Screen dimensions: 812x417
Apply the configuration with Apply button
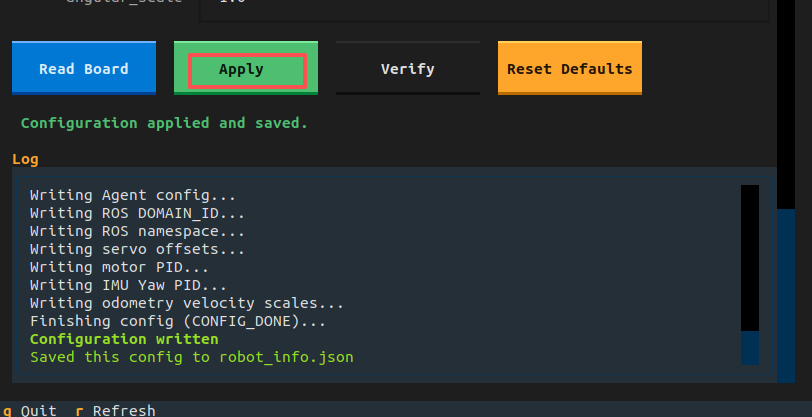click(x=246, y=68)
